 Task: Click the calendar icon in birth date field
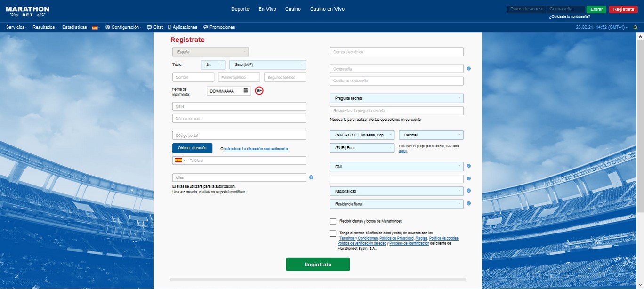click(x=246, y=90)
